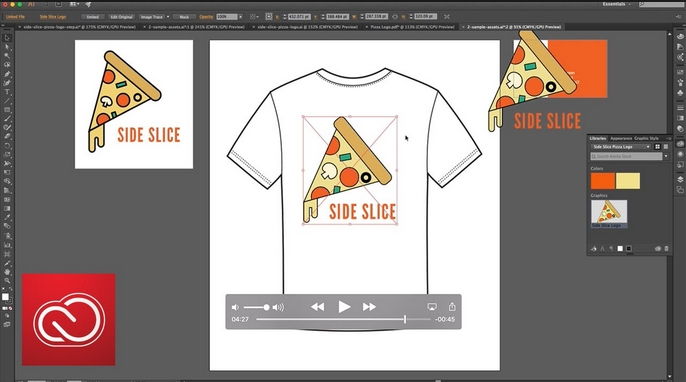Screen dimensions: 686x382
Task: Select the Eraser tool
Action: (7, 137)
